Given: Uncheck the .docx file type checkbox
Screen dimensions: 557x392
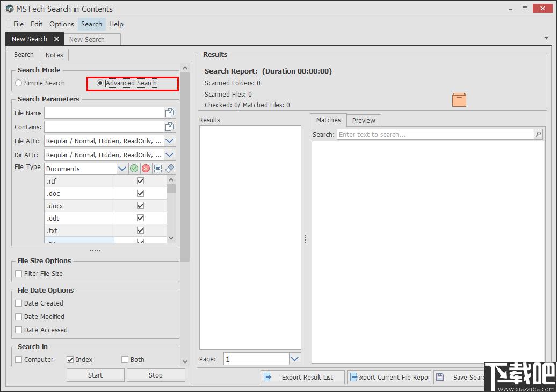Looking at the screenshot, I should (140, 206).
